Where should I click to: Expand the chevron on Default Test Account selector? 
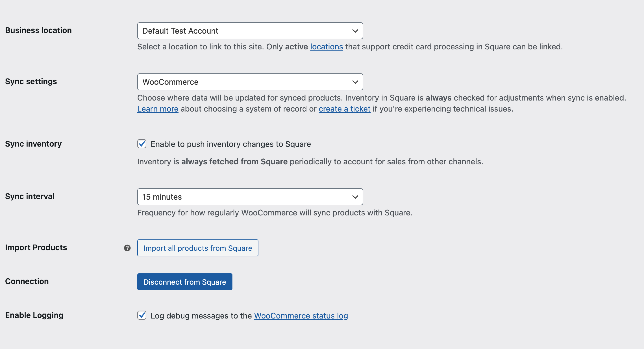[355, 31]
